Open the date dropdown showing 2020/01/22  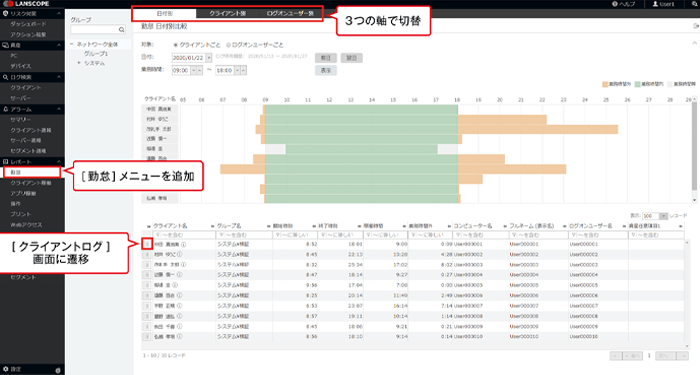(208, 58)
